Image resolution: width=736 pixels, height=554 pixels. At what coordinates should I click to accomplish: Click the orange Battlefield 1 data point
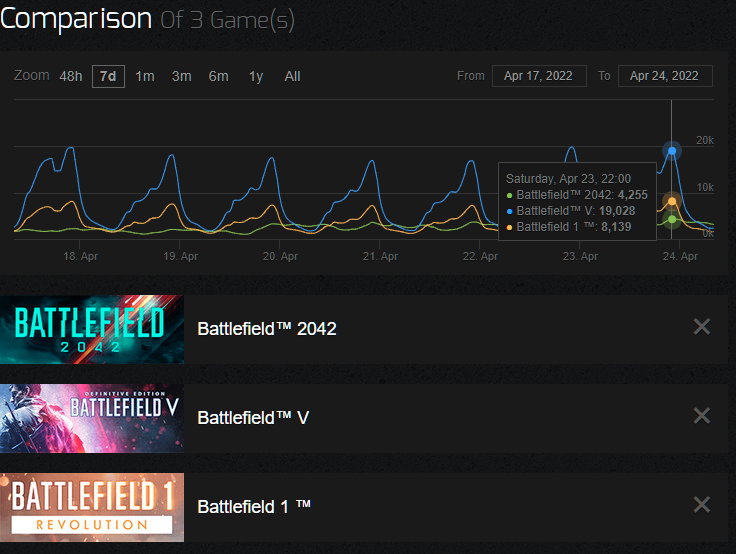click(672, 201)
